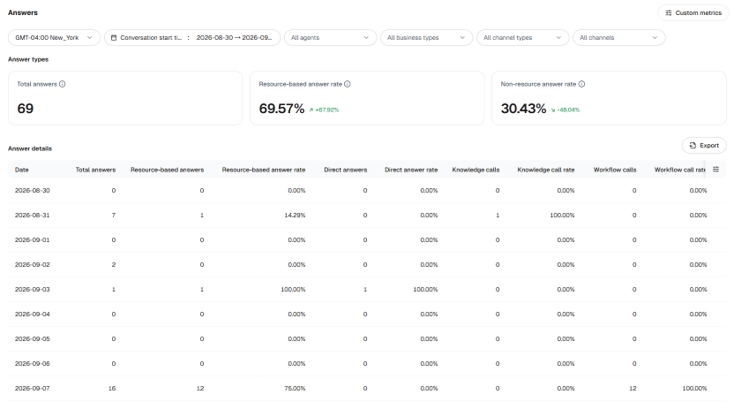Viewport: 734px width, 402px height.
Task: Click the info icon next to Total answers
Action: [62, 84]
